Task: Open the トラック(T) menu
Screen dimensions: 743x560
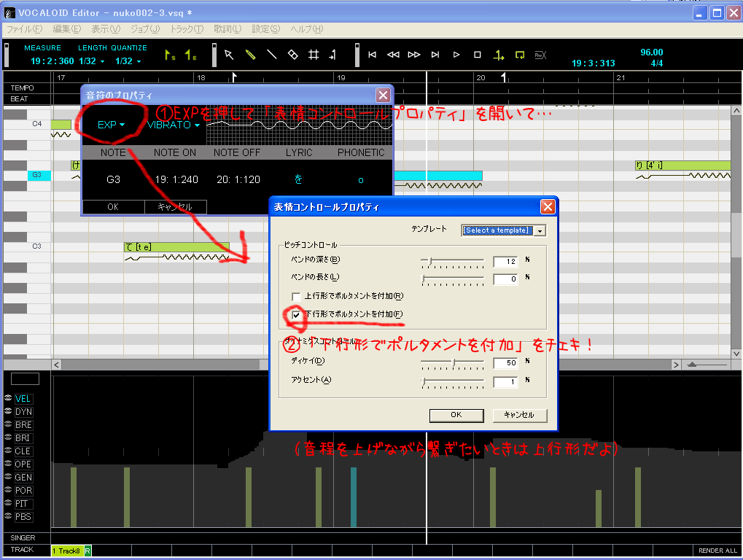Action: tap(187, 29)
